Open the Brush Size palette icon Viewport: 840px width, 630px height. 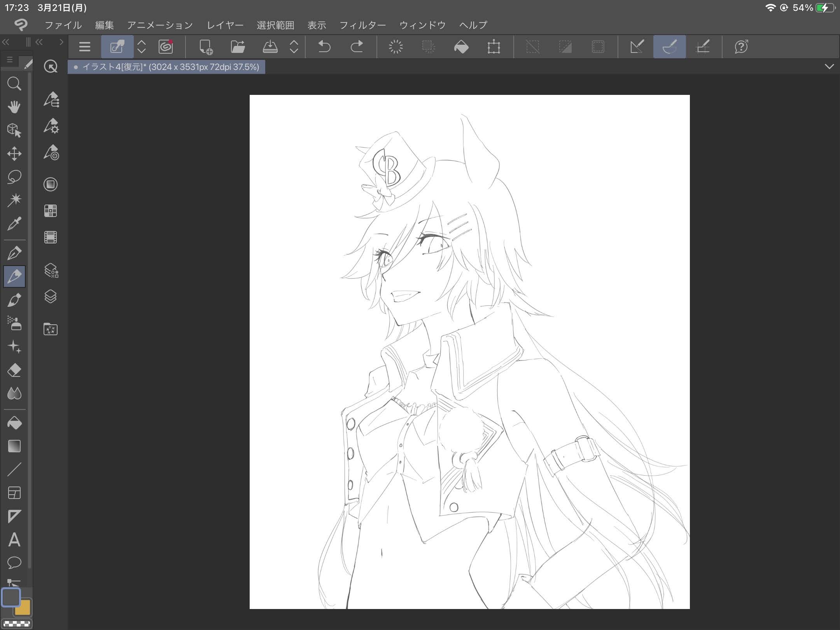51,152
